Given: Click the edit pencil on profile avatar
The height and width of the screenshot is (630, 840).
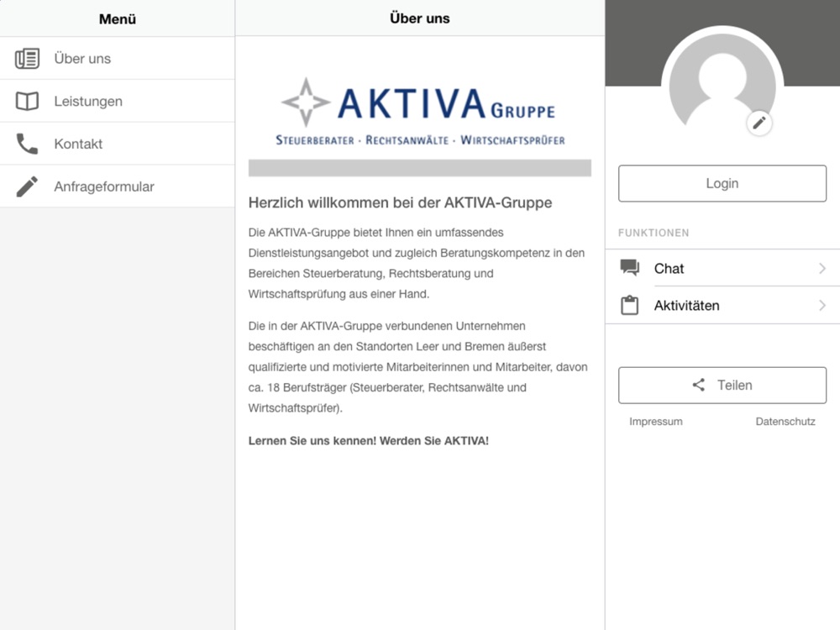Looking at the screenshot, I should click(759, 123).
